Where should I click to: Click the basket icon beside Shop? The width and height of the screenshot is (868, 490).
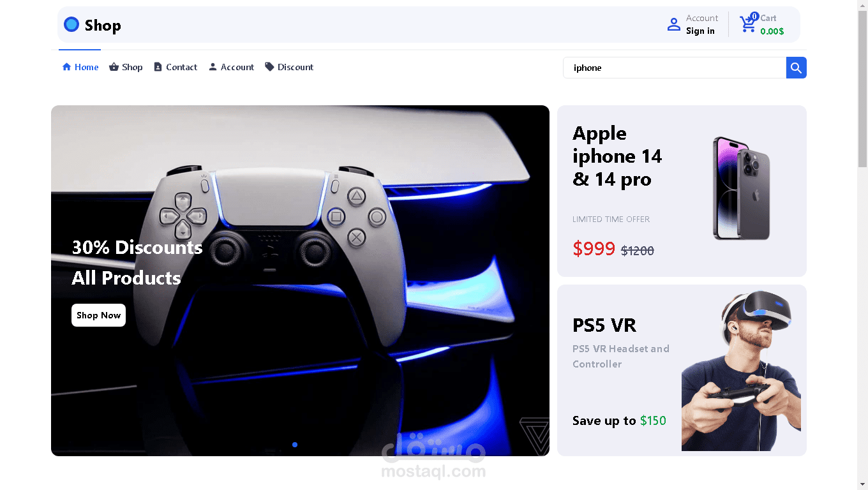pos(114,67)
